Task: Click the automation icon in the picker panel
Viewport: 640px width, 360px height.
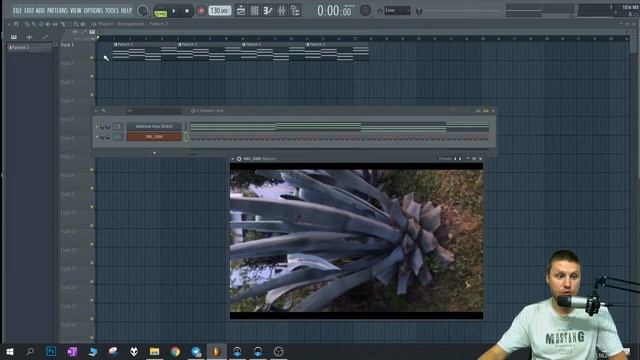Action: tap(44, 37)
